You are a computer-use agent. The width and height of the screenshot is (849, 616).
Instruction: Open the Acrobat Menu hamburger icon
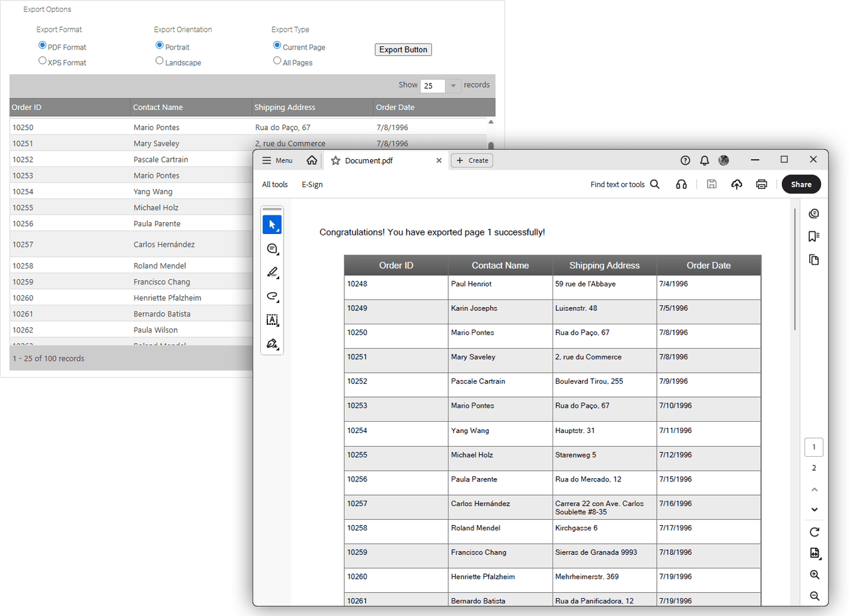267,160
